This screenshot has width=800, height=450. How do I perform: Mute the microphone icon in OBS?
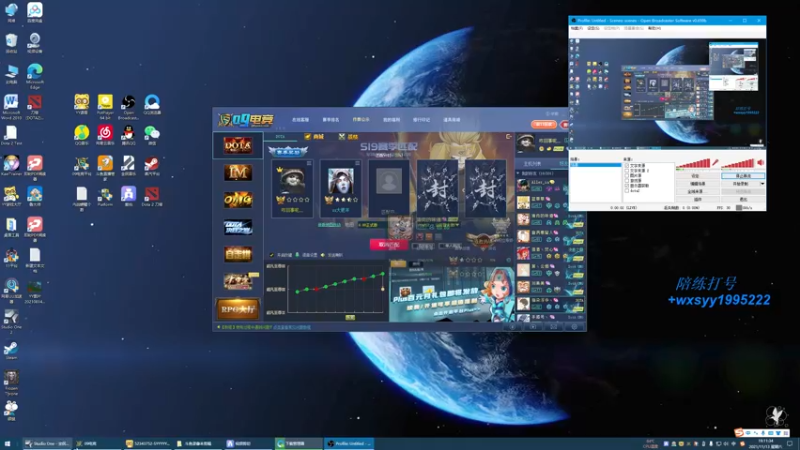click(715, 163)
